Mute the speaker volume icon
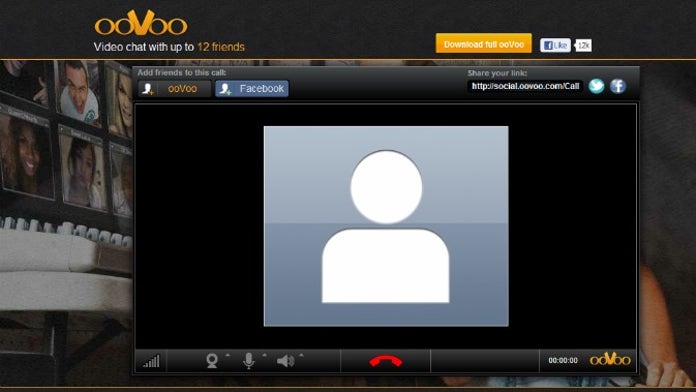696x392 pixels. click(x=285, y=361)
